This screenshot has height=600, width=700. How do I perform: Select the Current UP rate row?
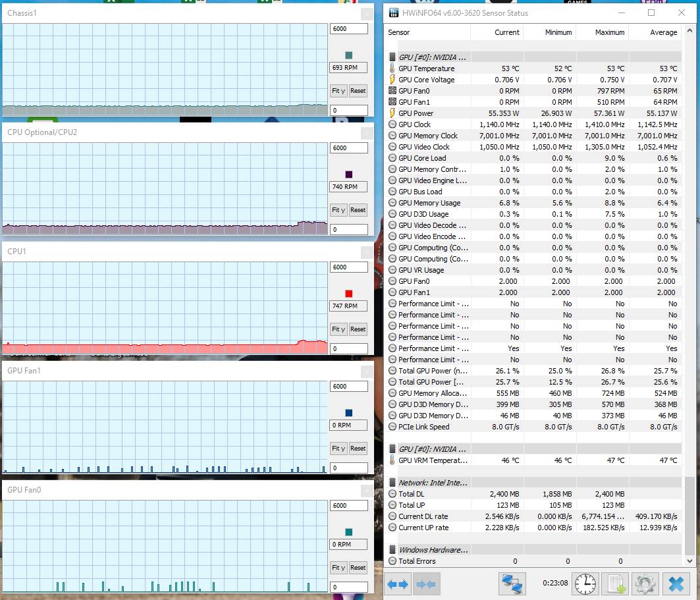(533, 528)
